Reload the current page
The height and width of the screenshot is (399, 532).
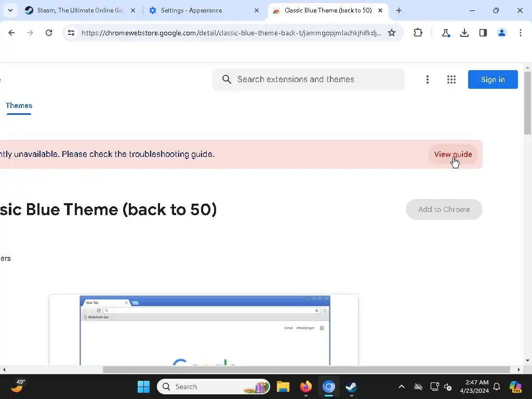pyautogui.click(x=49, y=33)
